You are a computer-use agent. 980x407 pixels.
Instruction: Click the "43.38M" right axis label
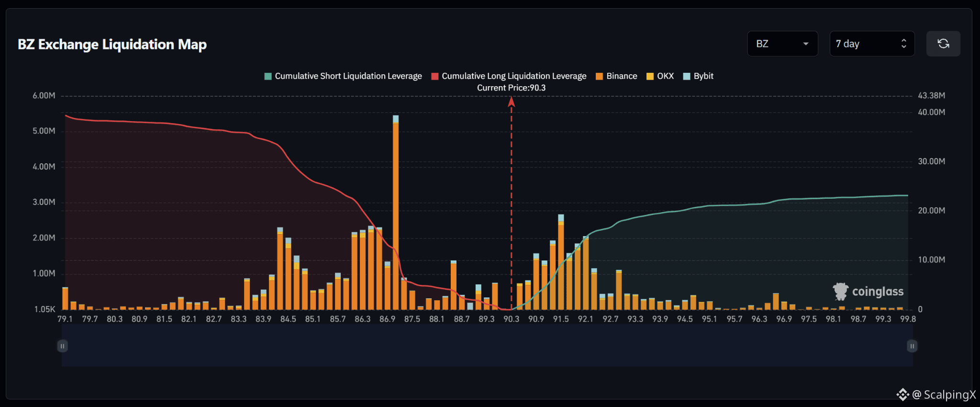(x=931, y=96)
